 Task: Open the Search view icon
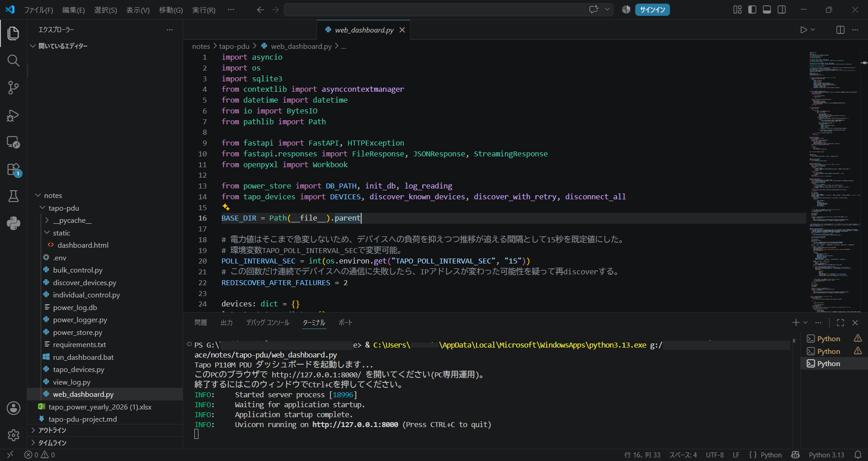[x=14, y=61]
